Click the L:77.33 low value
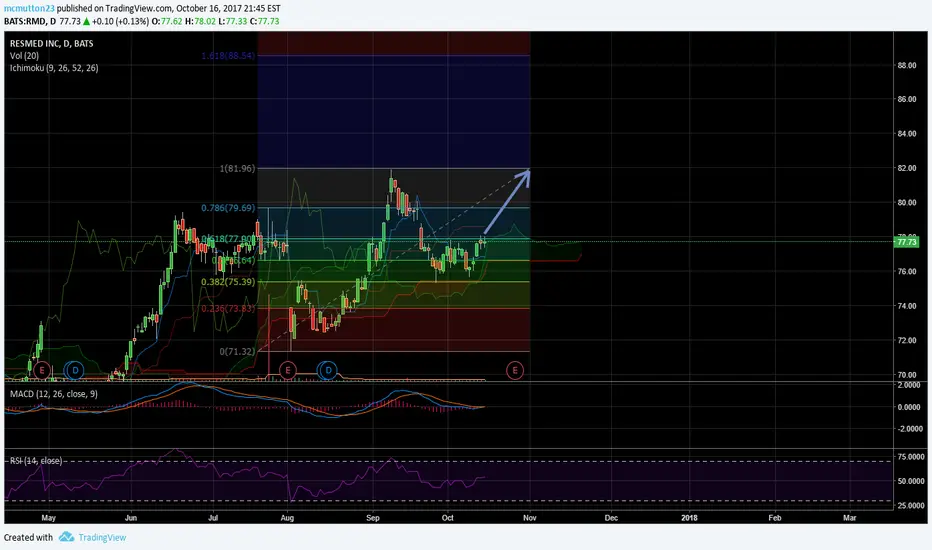The image size is (932, 550). coord(232,21)
